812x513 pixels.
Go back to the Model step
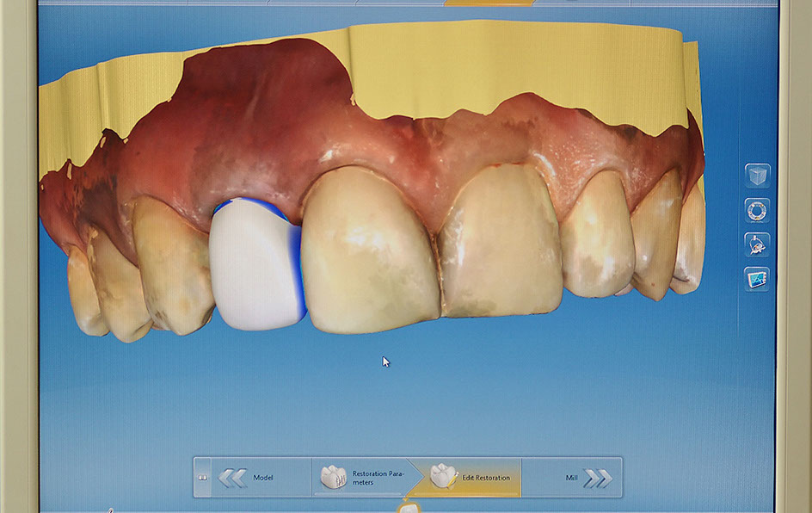click(x=262, y=478)
